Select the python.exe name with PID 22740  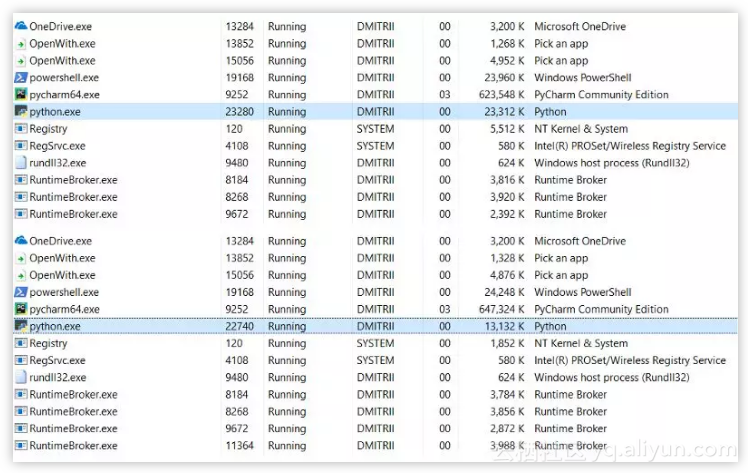click(x=55, y=327)
